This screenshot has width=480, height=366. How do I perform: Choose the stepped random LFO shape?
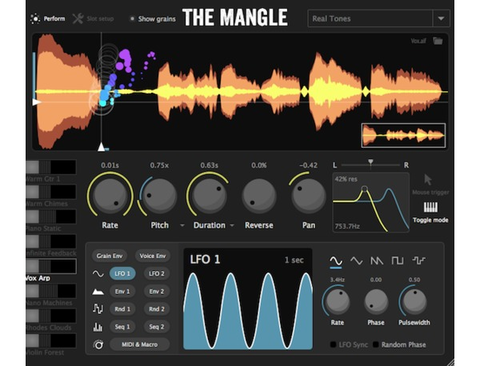click(x=419, y=261)
